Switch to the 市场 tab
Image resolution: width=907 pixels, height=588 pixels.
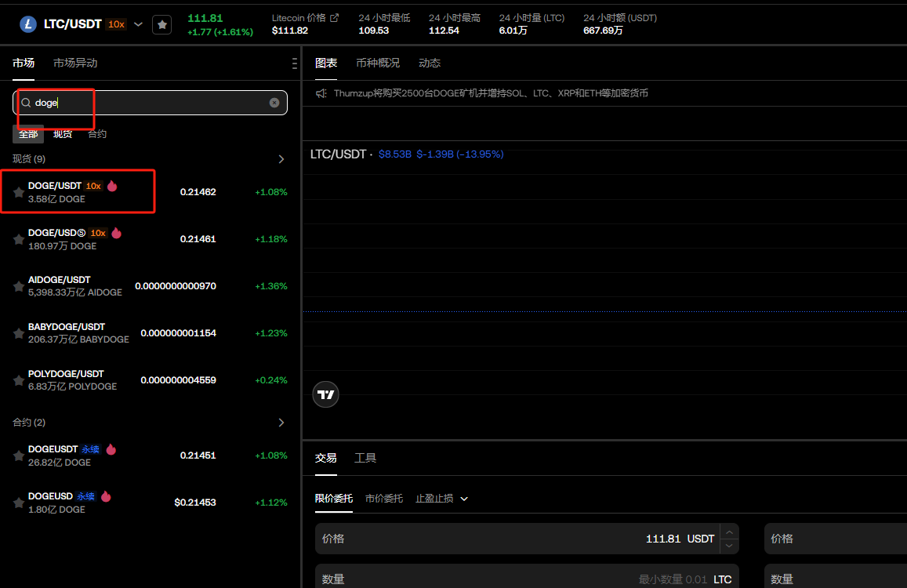point(24,63)
